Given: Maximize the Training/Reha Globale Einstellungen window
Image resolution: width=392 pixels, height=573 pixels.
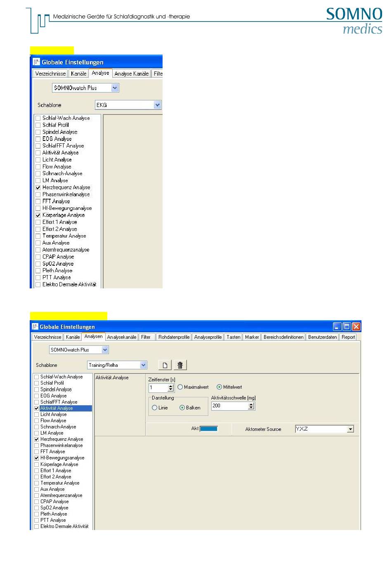Looking at the screenshot, I should [x=347, y=327].
